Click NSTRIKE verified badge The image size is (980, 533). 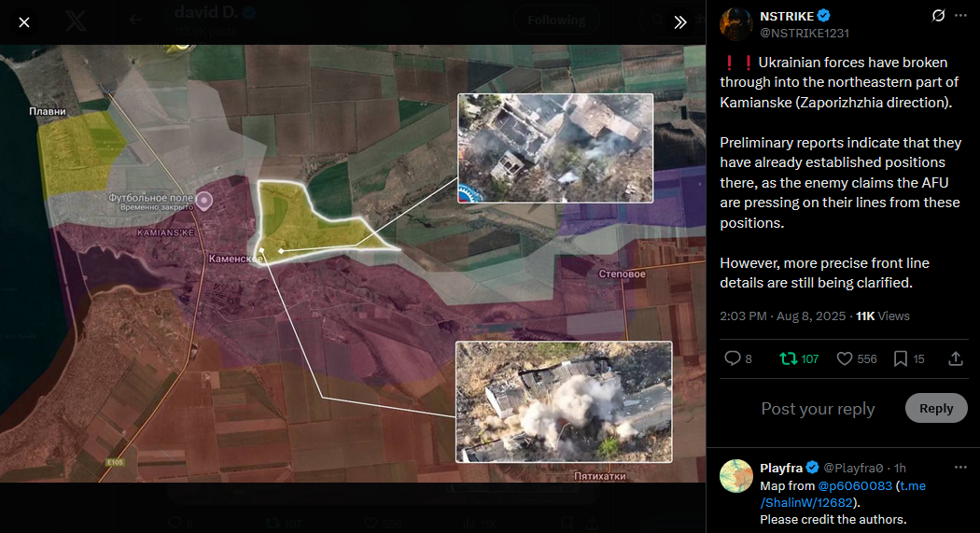(824, 16)
